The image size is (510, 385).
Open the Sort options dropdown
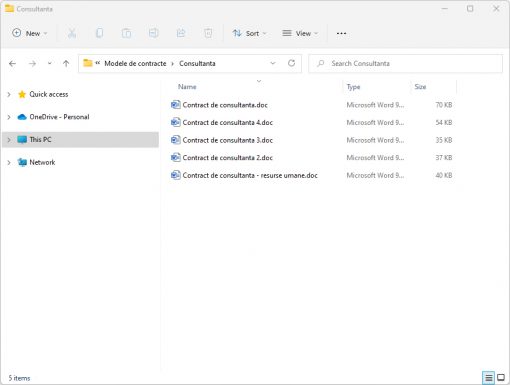(x=250, y=33)
